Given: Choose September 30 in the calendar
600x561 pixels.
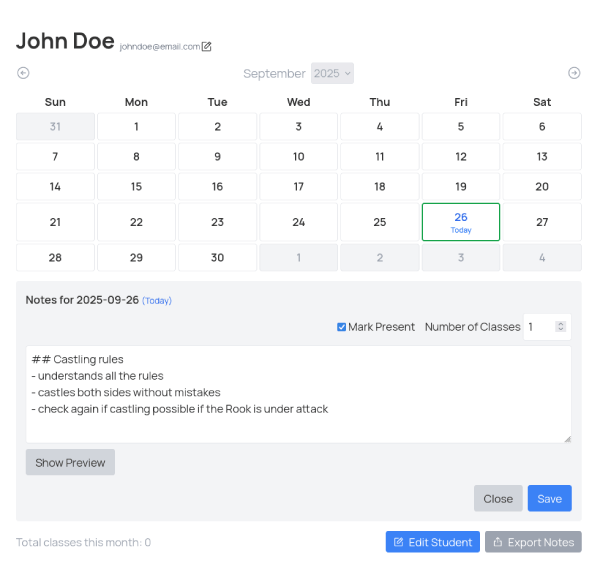Looking at the screenshot, I should tap(217, 257).
